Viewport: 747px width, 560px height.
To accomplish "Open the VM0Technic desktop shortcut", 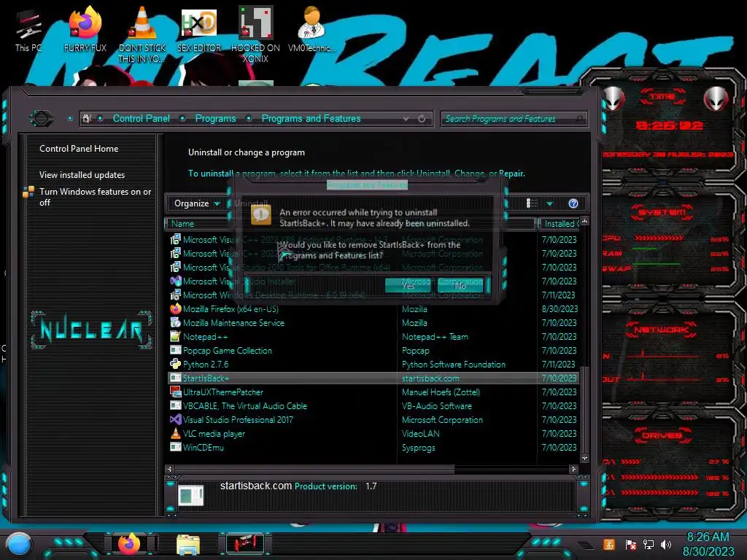I will [x=312, y=30].
